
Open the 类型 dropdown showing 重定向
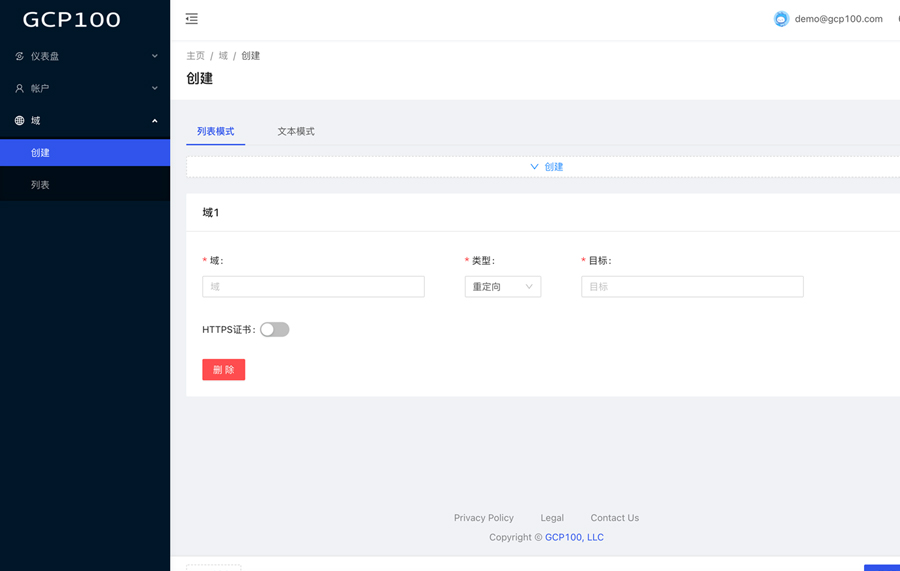click(502, 287)
